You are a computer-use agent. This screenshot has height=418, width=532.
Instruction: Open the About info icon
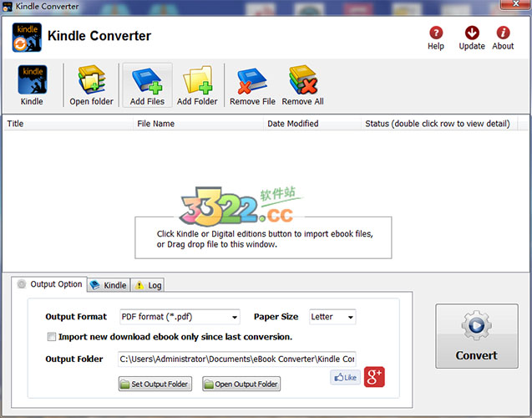[503, 38]
